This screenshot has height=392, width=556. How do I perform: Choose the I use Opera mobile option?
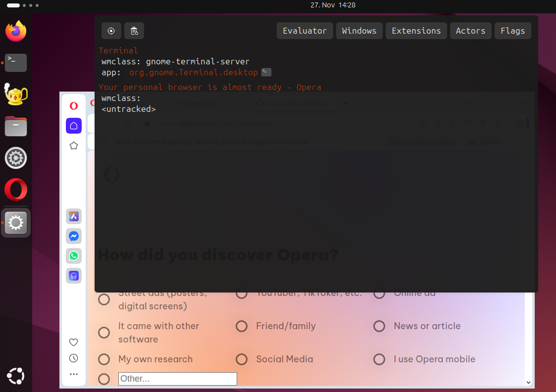coord(379,359)
